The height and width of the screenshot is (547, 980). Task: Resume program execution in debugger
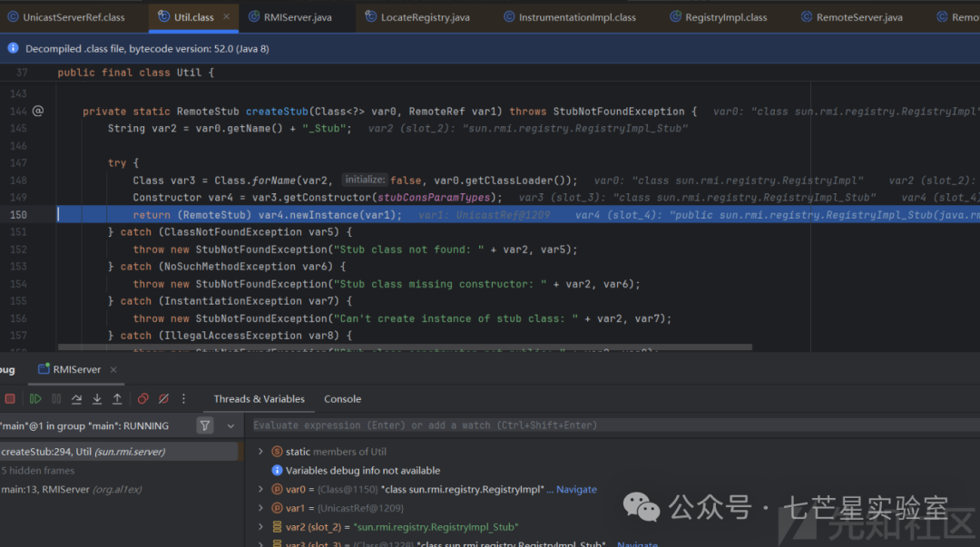click(35, 399)
